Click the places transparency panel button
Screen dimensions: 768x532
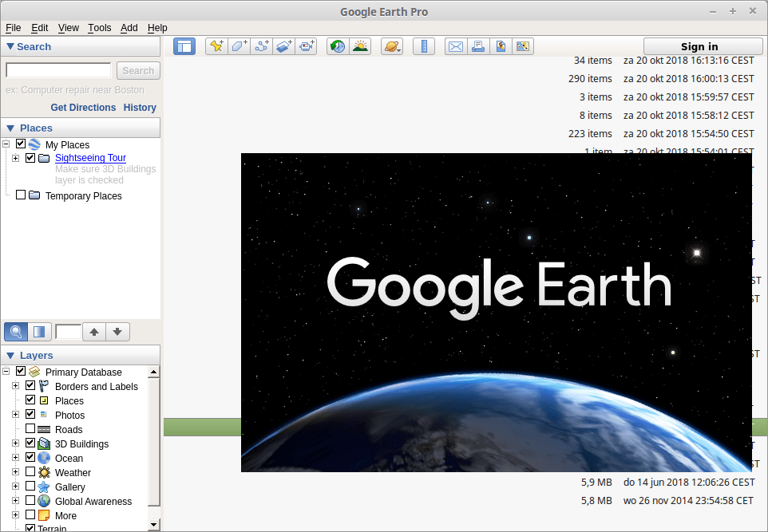coord(39,332)
